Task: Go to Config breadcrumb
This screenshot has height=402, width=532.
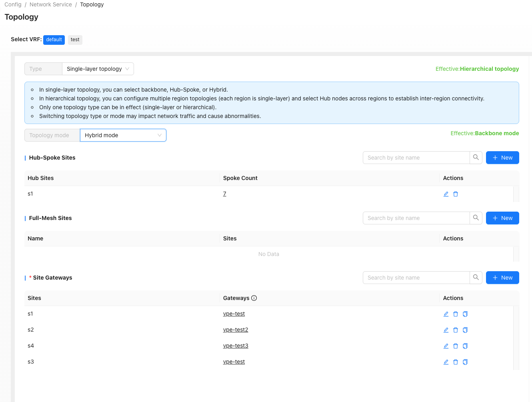Action: (x=13, y=4)
